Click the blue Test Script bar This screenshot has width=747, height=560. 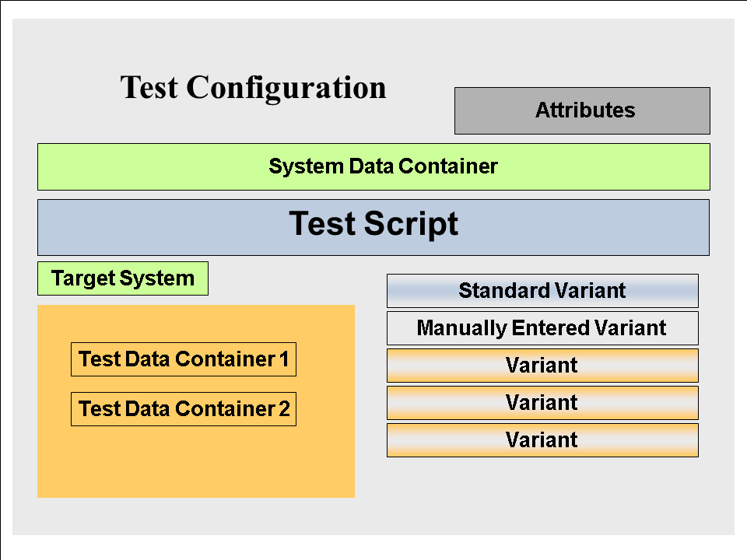pyautogui.click(x=373, y=226)
